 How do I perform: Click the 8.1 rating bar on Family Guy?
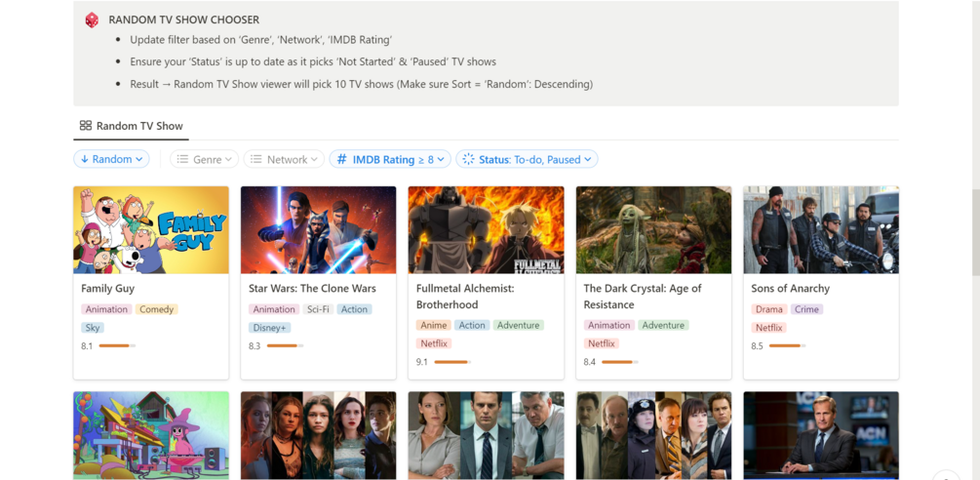pyautogui.click(x=117, y=345)
